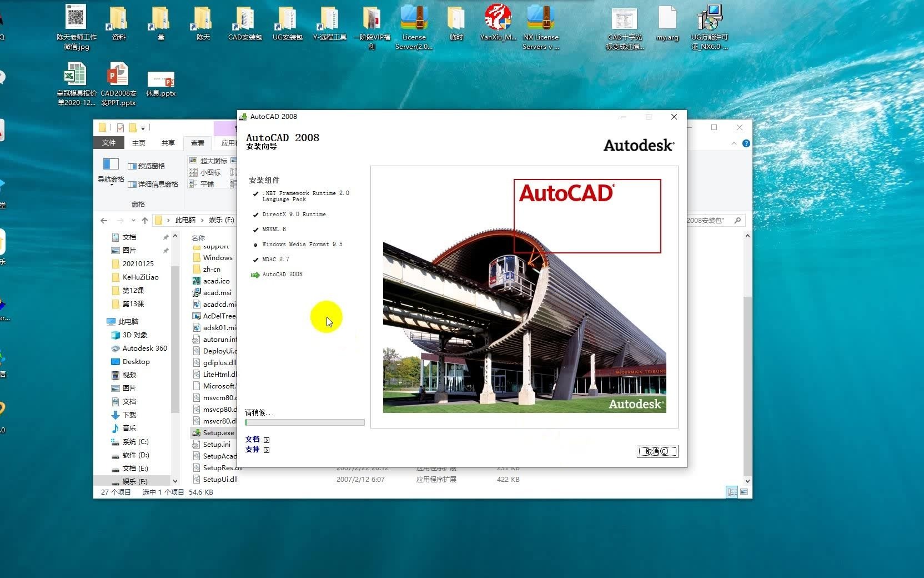The image size is (924, 578).
Task: Click the installer progress bar
Action: click(x=305, y=422)
